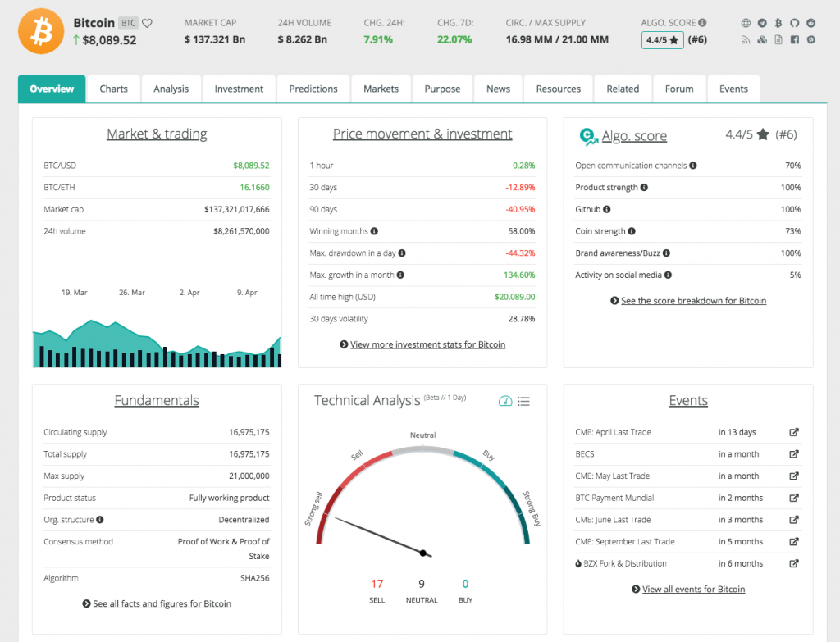Expand more investment stats for Bitcoin
840x642 pixels.
point(427,344)
